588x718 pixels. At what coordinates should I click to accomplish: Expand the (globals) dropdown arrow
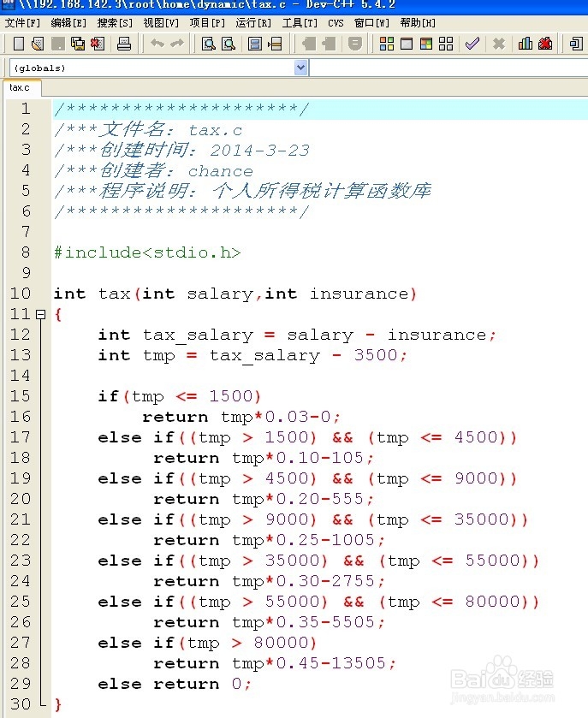301,68
